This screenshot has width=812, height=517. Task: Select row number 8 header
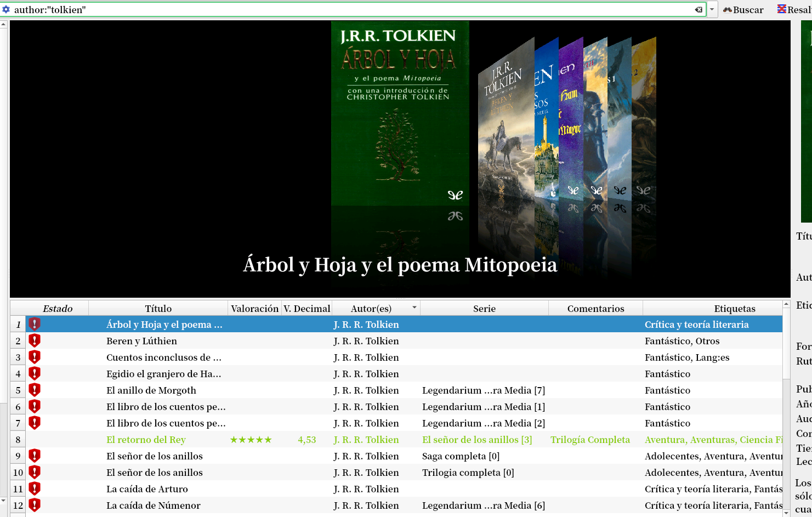click(x=18, y=439)
